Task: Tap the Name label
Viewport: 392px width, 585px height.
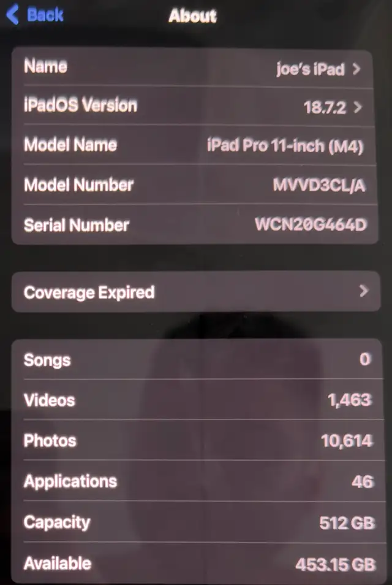Action: click(45, 66)
